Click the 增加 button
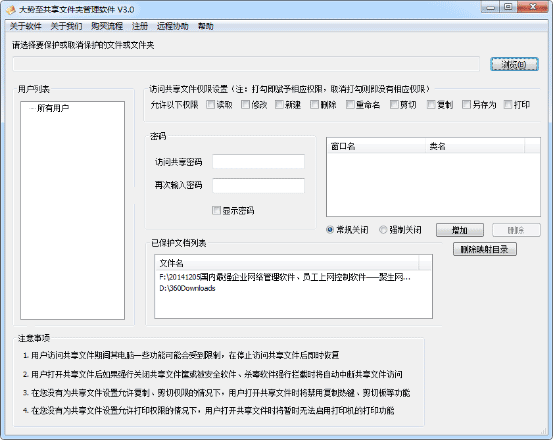Viewport: 554px width, 441px height. click(x=460, y=230)
